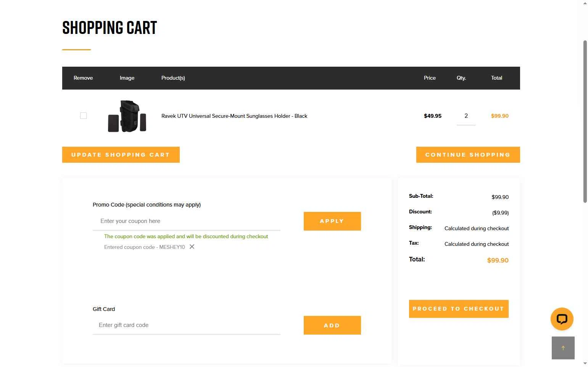
Task: Click the Gift Card label
Action: pyautogui.click(x=104, y=309)
